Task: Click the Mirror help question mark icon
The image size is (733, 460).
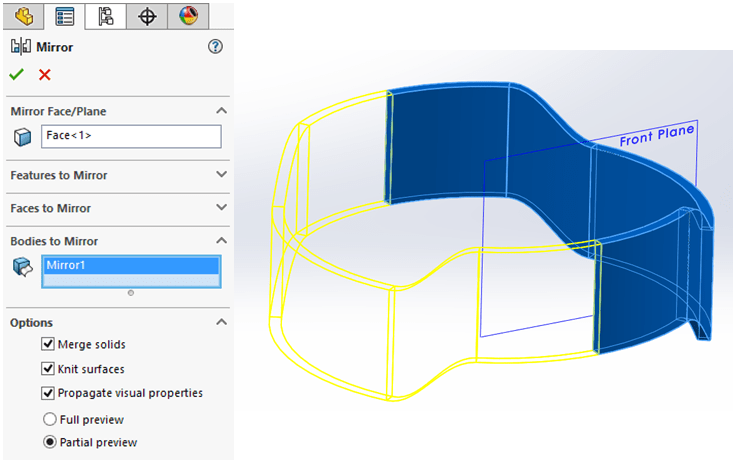Action: click(215, 47)
